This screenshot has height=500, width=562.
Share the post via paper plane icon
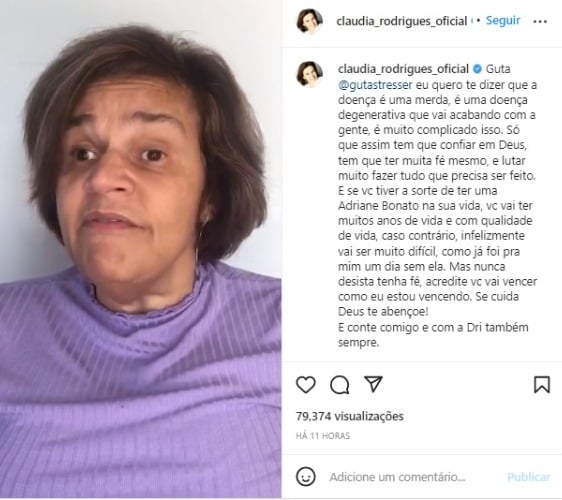tap(373, 384)
